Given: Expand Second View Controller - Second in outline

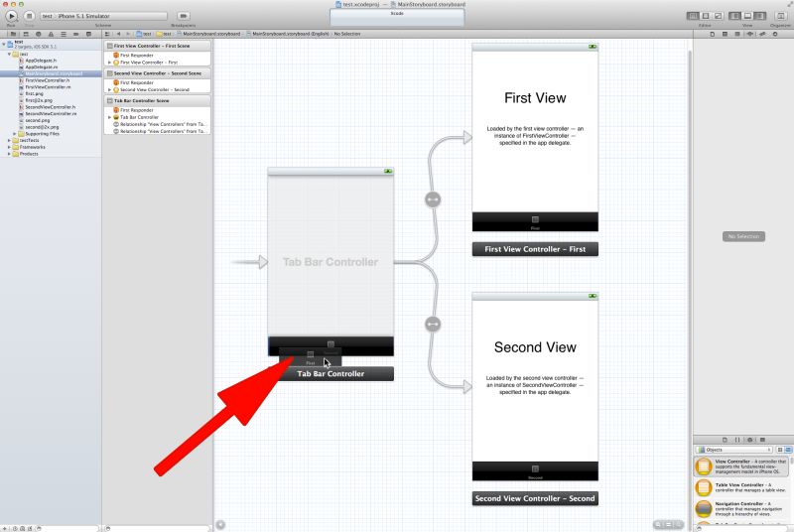Looking at the screenshot, I should pos(109,89).
